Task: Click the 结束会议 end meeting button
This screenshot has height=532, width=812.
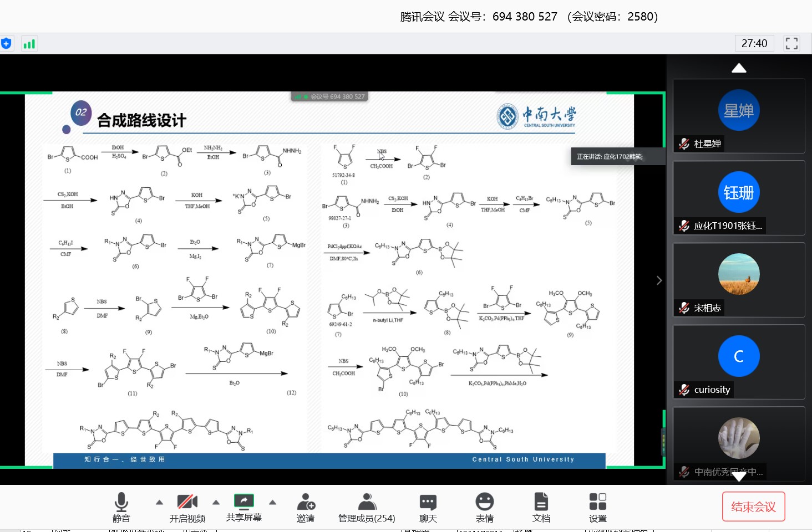Action: click(x=753, y=507)
